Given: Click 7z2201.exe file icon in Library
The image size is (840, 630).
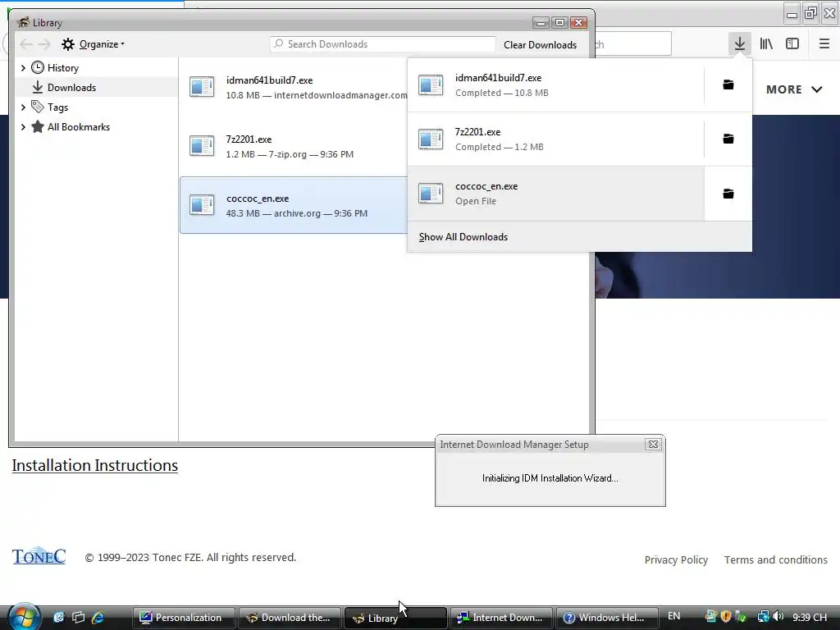Looking at the screenshot, I should point(202,146).
